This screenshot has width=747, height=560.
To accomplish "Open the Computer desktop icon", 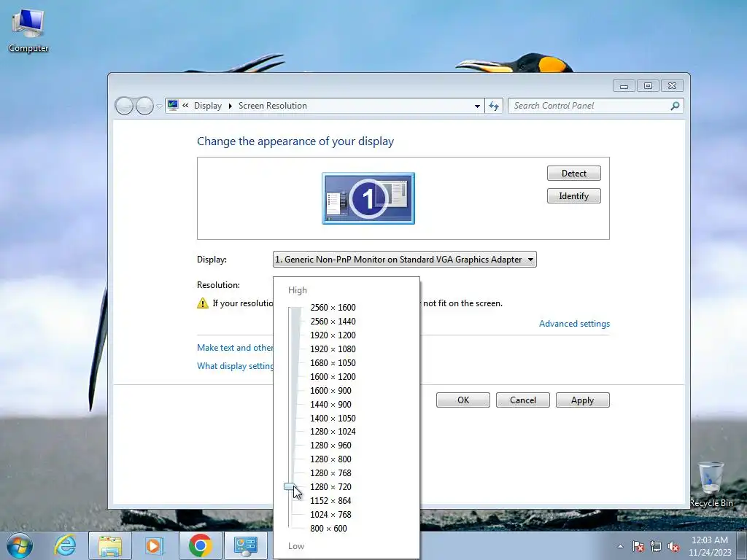I will coord(28,31).
